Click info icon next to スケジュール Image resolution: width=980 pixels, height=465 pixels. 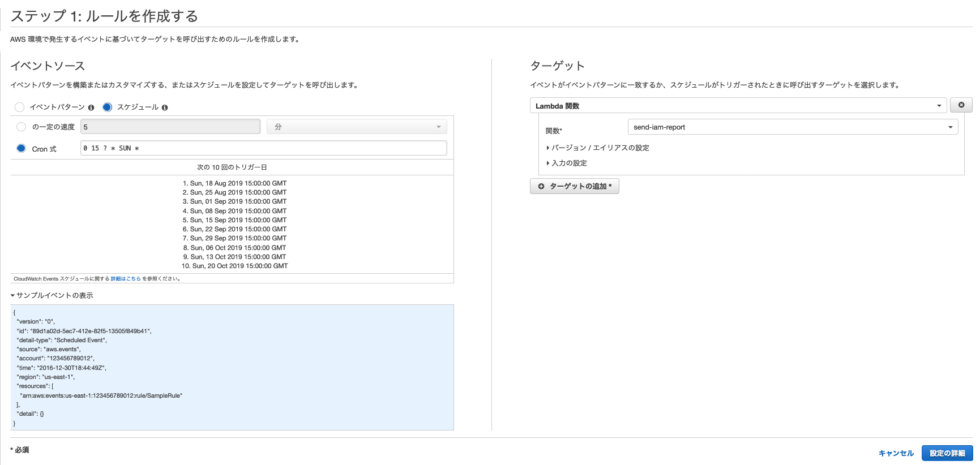[x=165, y=107]
